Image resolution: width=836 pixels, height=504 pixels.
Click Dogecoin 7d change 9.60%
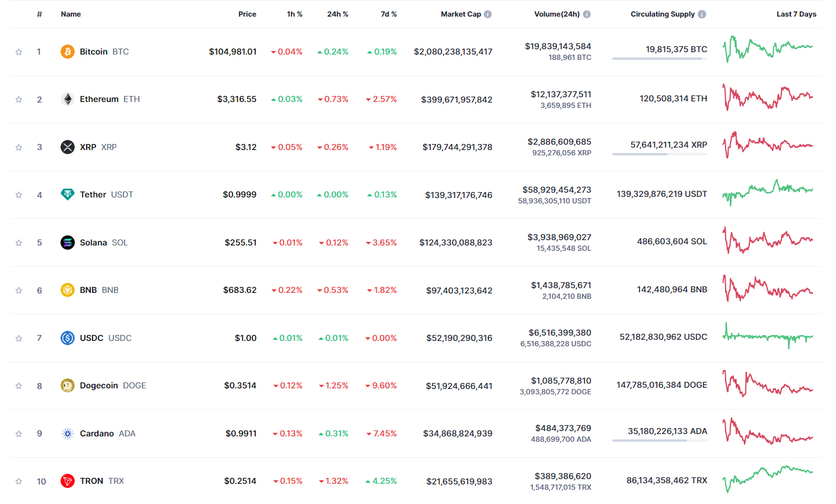(381, 385)
